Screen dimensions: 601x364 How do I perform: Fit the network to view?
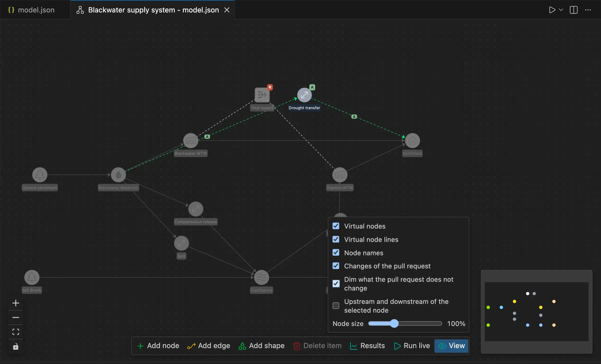16,332
